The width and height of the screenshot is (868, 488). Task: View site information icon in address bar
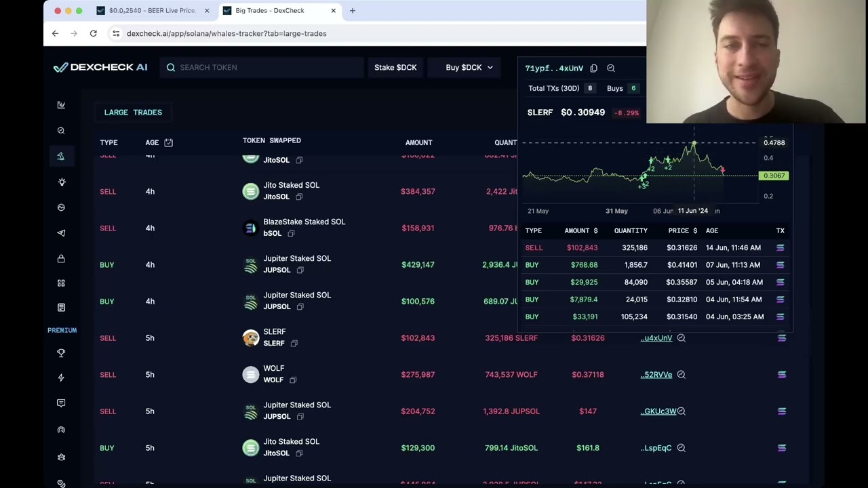(x=116, y=33)
